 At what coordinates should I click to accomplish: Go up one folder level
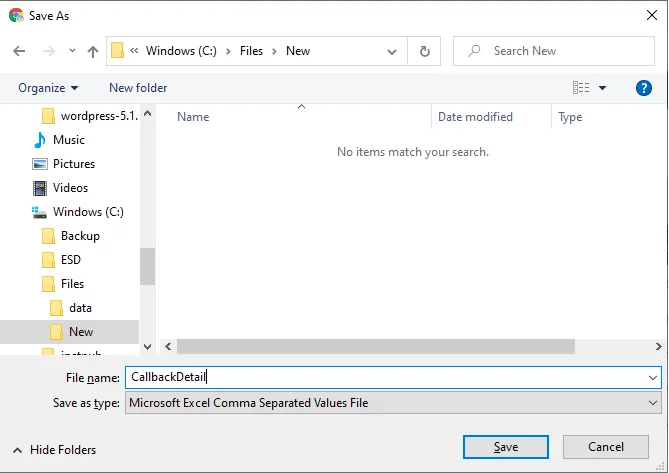point(93,52)
